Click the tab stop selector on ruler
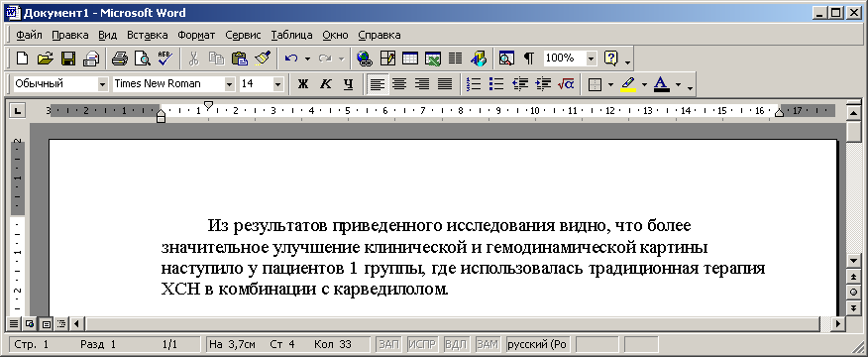868x357 pixels. tap(18, 111)
